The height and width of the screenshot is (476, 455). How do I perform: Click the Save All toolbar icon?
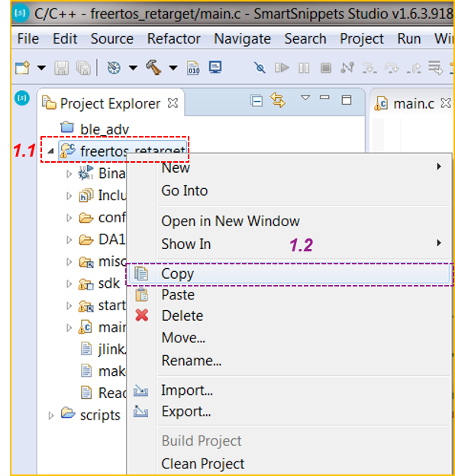coord(83,68)
